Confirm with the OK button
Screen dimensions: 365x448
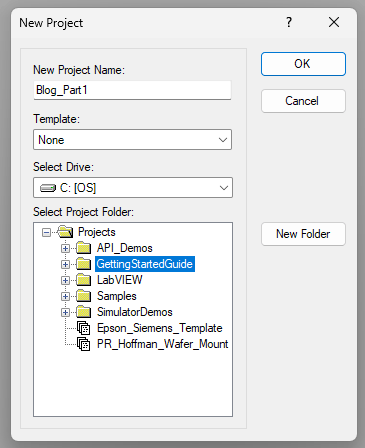(x=303, y=64)
